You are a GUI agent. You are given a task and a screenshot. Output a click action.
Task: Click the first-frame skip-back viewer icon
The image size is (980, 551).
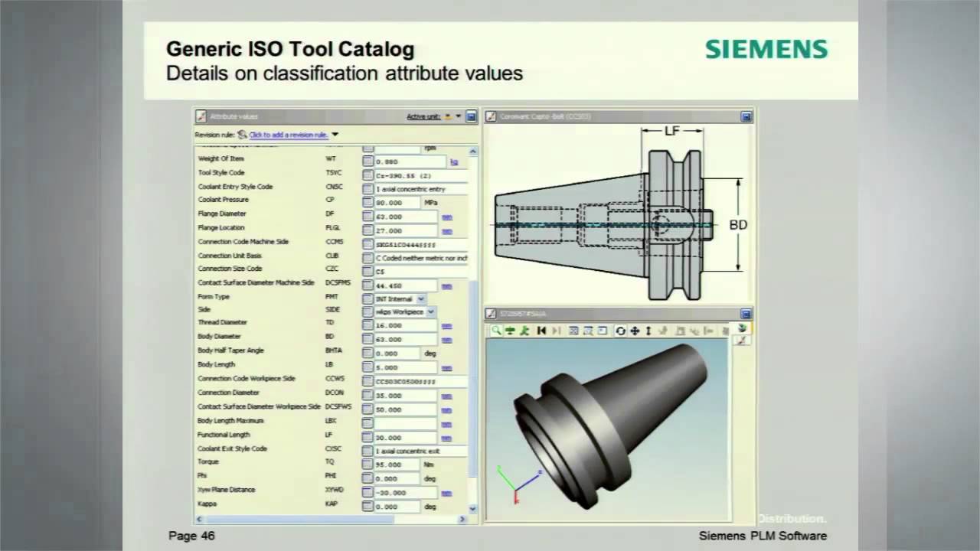click(541, 331)
